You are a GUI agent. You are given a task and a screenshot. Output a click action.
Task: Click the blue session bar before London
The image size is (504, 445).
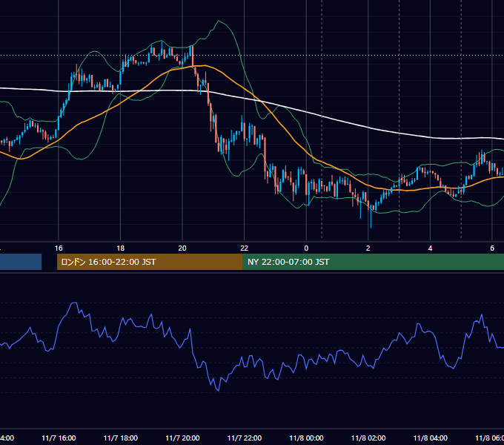(21, 262)
